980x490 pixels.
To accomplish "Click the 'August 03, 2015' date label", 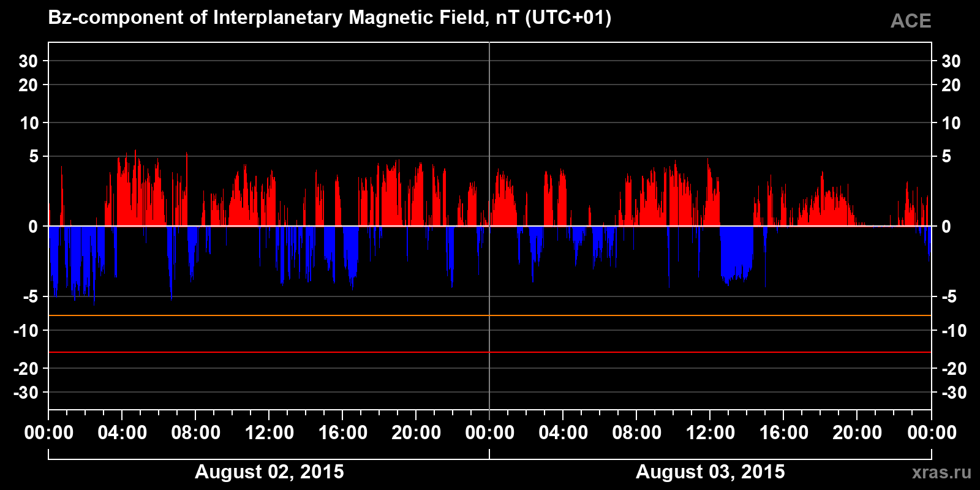I will 710,472.
